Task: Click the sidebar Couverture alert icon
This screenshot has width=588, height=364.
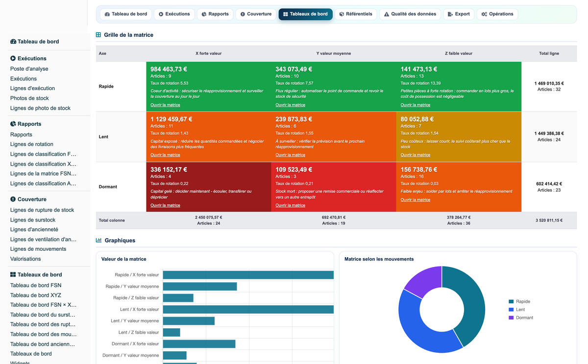Action: [13, 199]
